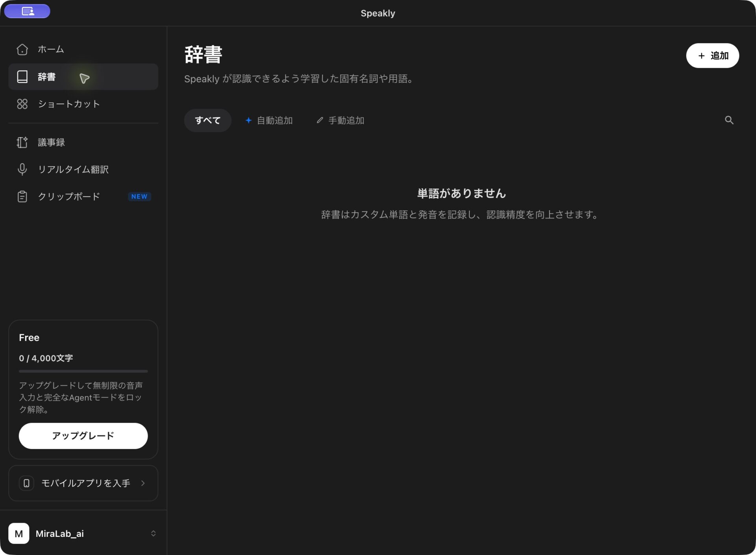Switch to the 自動追加 tab

click(269, 120)
